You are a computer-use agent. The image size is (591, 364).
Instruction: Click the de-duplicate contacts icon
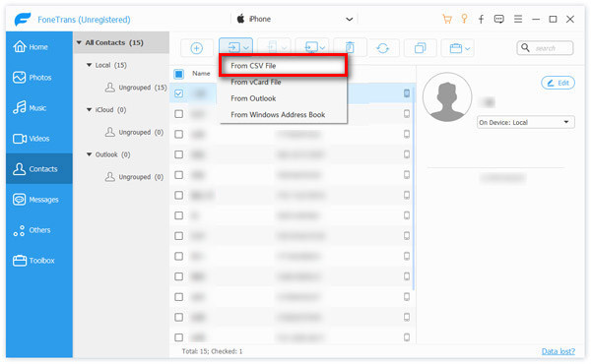[x=420, y=48]
